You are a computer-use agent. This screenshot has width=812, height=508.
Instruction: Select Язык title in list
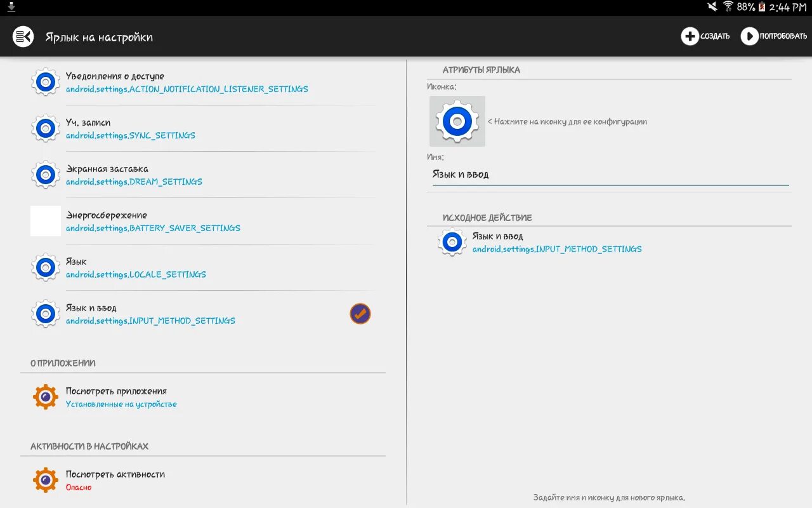pyautogui.click(x=76, y=262)
